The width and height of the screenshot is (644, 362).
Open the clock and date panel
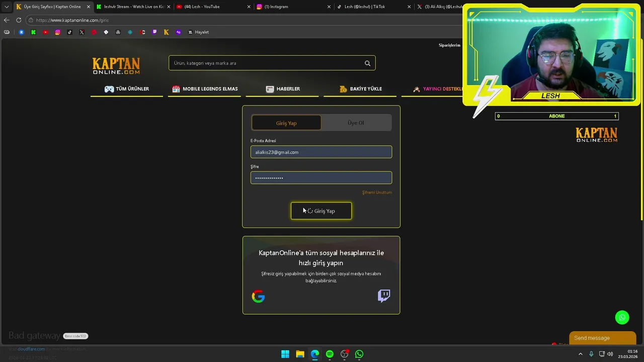tap(628, 354)
